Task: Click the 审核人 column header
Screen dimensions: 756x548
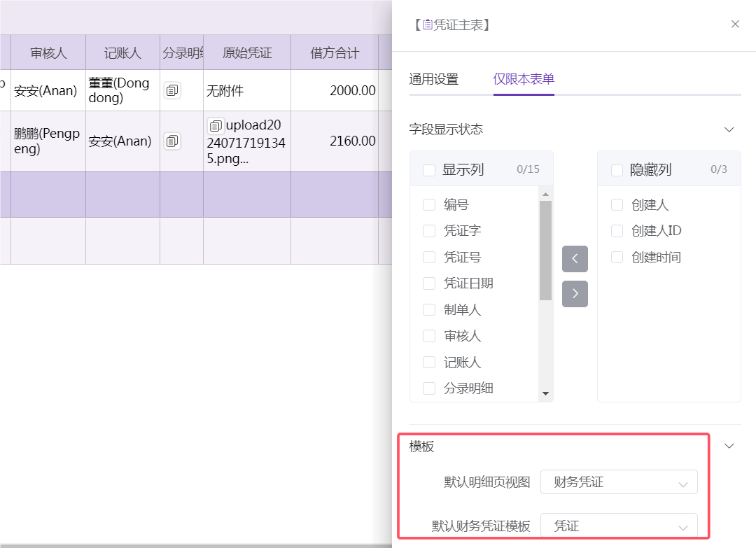Action: point(48,52)
